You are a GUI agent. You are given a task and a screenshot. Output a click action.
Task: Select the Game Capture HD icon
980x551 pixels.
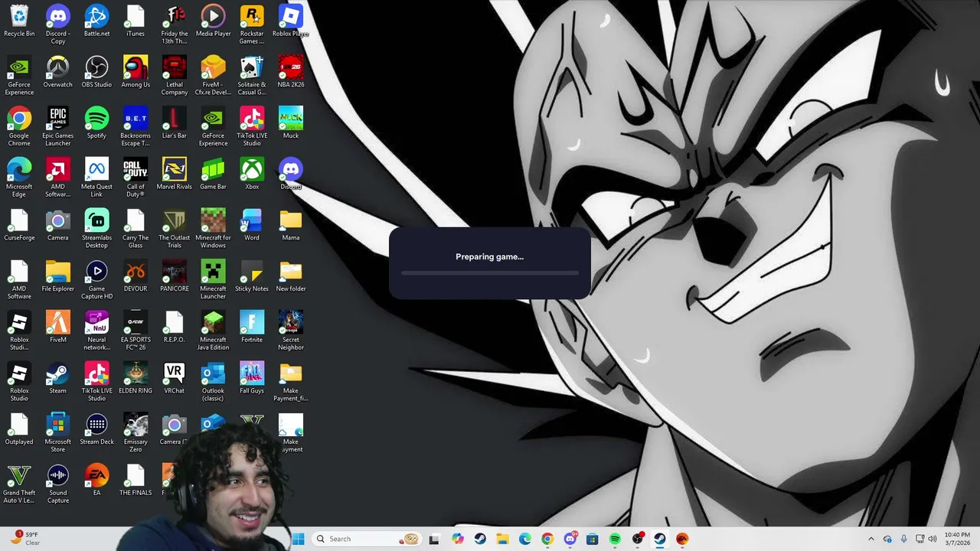click(96, 281)
